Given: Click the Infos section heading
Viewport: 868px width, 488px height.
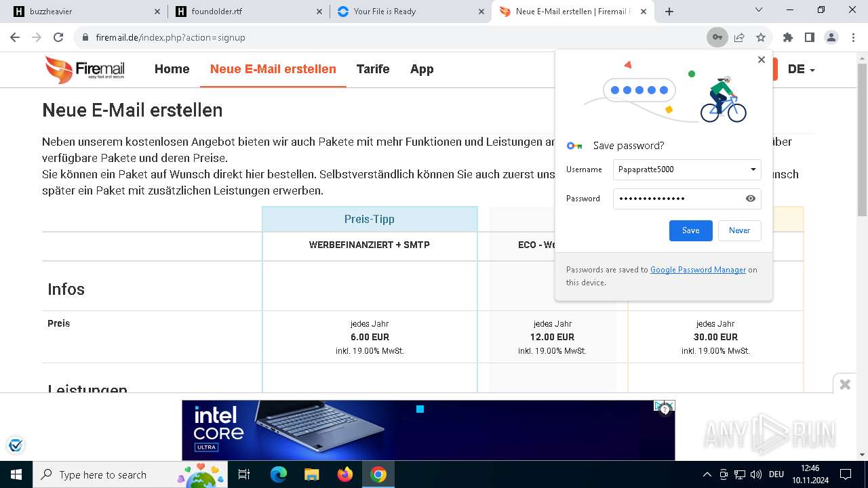Looking at the screenshot, I should coord(66,289).
